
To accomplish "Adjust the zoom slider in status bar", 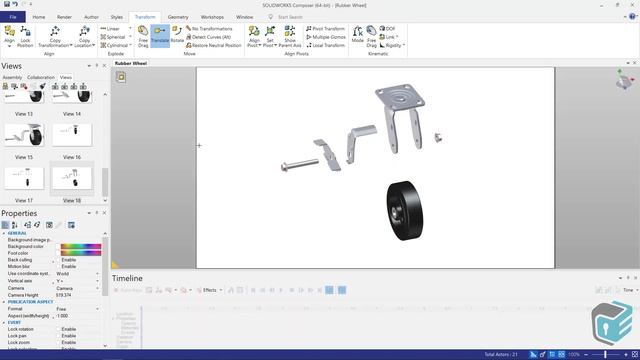I will 606,355.
